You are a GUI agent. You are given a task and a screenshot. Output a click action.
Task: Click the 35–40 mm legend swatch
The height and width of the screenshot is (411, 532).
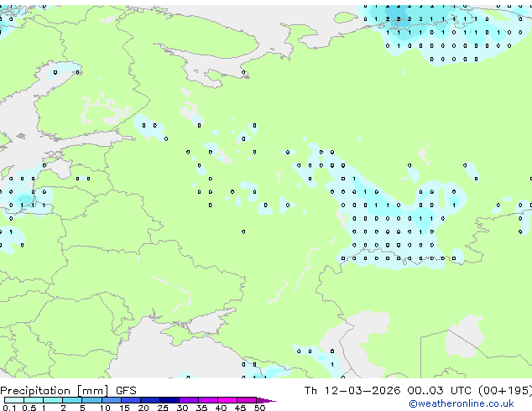[x=207, y=400]
